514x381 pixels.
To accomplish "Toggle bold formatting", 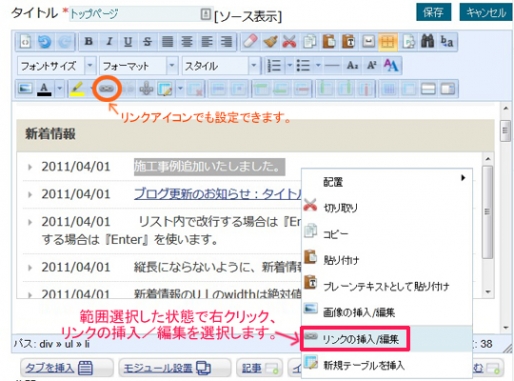I will [88, 42].
